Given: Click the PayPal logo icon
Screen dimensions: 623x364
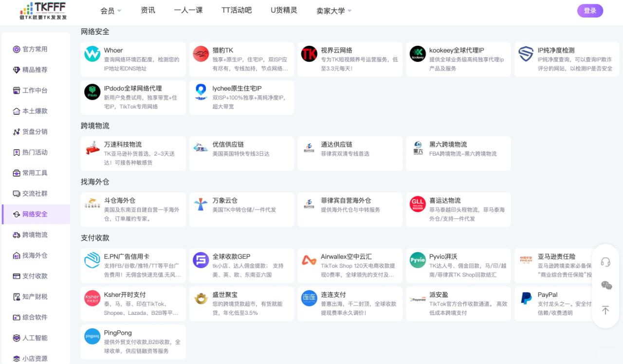Looking at the screenshot, I should click(526, 298).
